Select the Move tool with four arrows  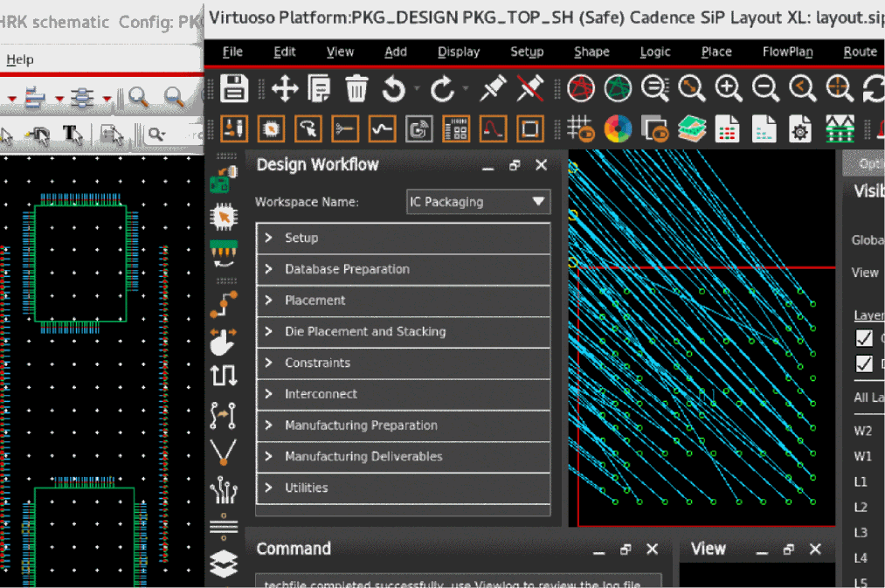tap(285, 88)
